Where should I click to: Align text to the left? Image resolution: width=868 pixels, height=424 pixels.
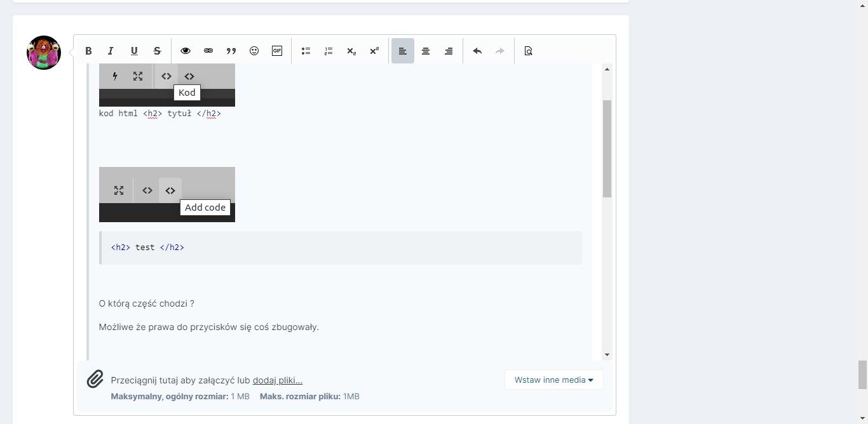coord(403,51)
